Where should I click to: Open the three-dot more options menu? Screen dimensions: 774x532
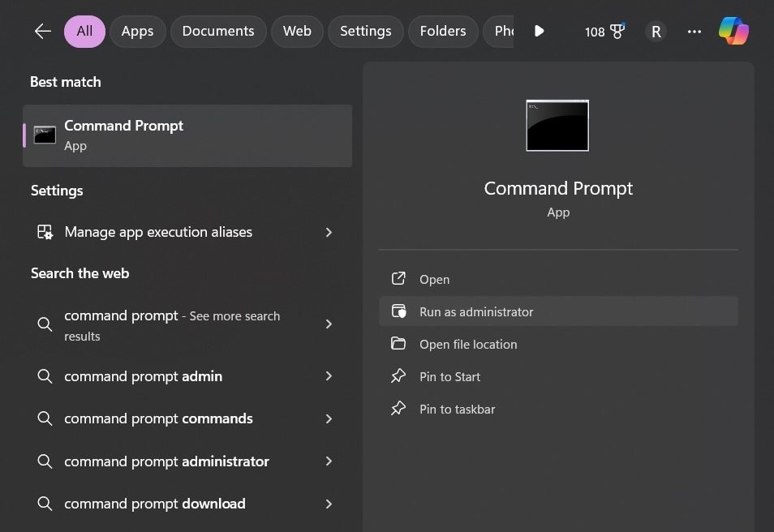[694, 32]
